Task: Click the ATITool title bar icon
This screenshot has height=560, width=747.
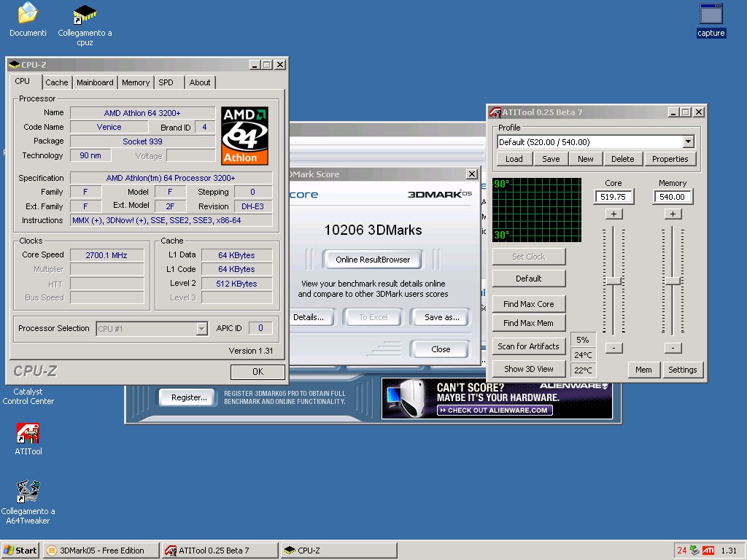Action: [x=495, y=112]
